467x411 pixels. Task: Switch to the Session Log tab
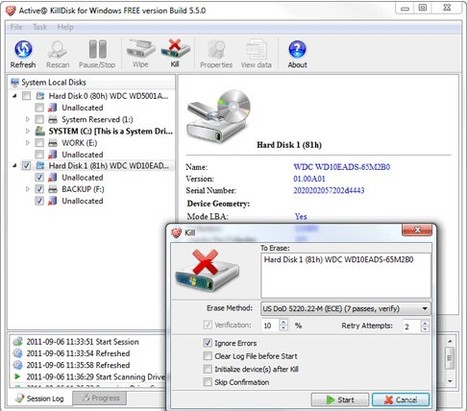point(40,398)
